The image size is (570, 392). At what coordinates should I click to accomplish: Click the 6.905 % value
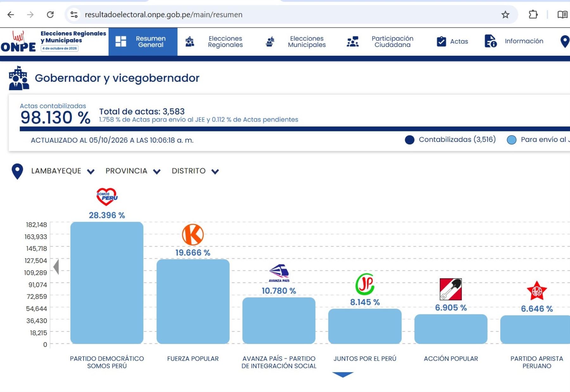451,308
